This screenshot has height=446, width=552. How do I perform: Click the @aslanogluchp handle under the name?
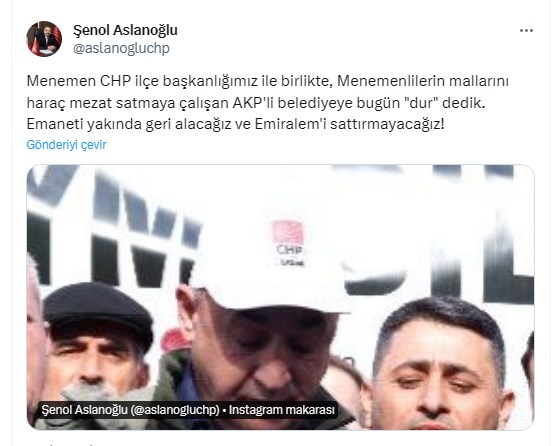[121, 48]
